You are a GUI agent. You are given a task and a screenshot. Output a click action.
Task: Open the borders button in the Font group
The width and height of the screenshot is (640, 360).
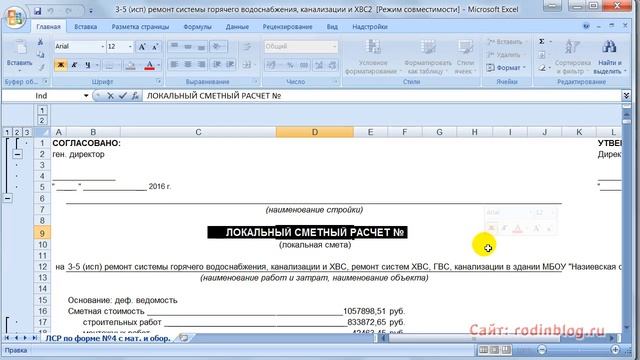[x=109, y=65]
